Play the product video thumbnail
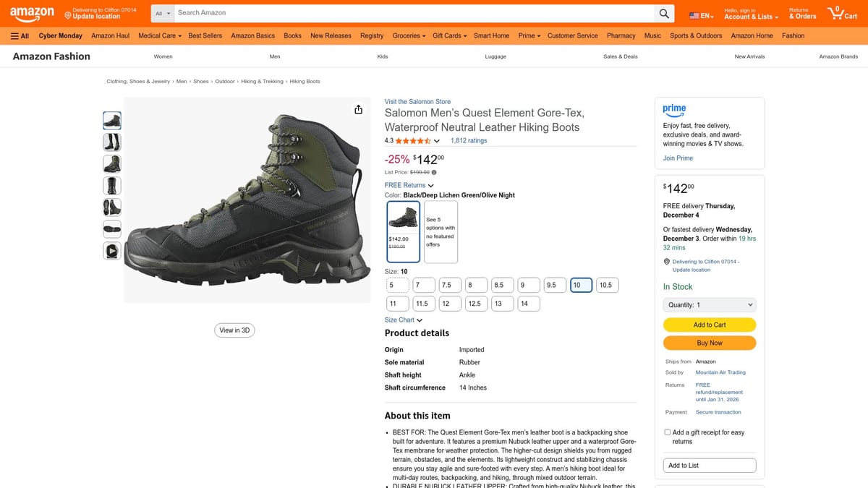This screenshot has width=868, height=488. 111,250
